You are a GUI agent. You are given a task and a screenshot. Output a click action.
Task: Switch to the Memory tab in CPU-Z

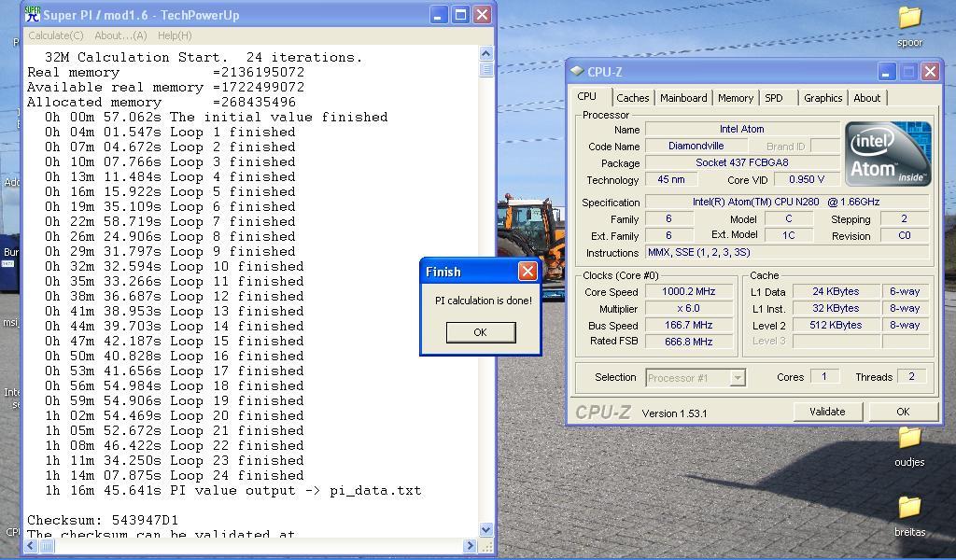point(736,97)
